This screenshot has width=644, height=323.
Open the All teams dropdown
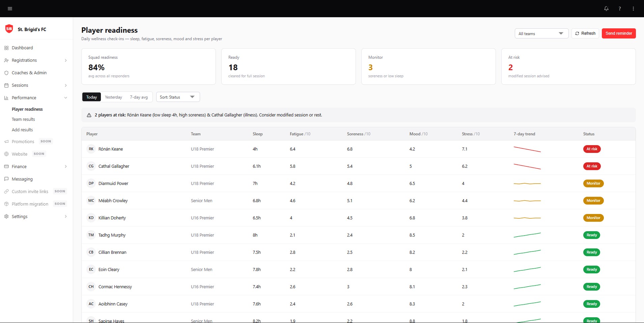point(541,33)
